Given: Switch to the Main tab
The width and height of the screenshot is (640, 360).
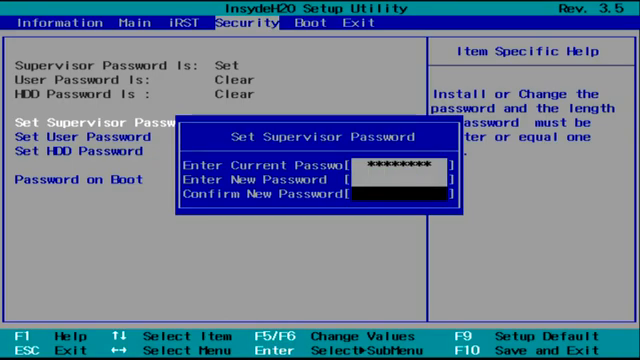Looking at the screenshot, I should pyautogui.click(x=135, y=23).
